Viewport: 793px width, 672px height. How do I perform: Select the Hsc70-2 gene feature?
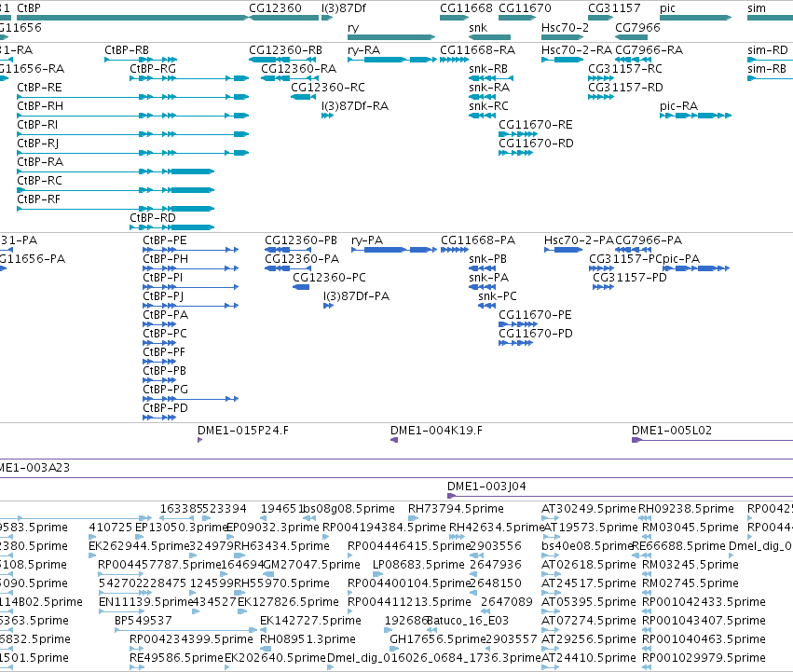point(562,37)
